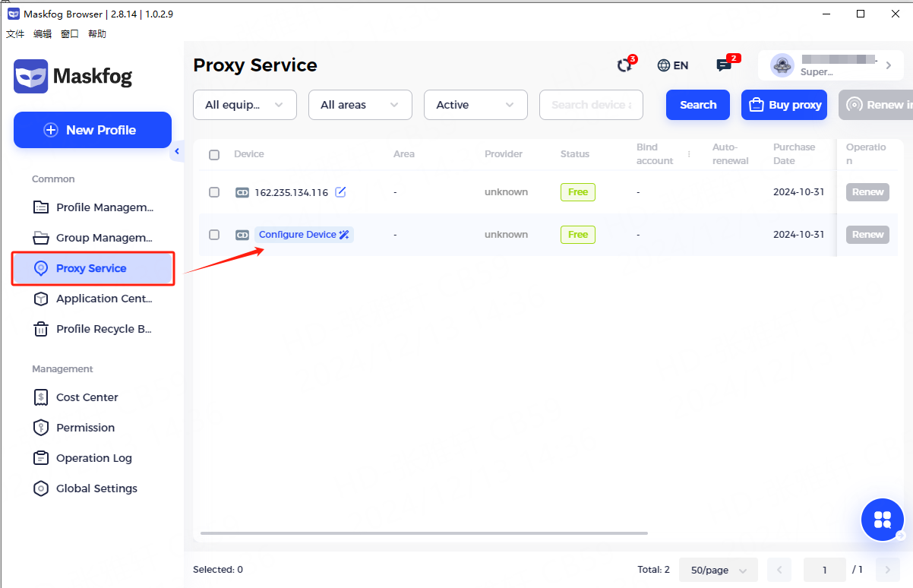Open the 50/page pagination dropdown
Image resolution: width=913 pixels, height=588 pixels.
pyautogui.click(x=718, y=570)
